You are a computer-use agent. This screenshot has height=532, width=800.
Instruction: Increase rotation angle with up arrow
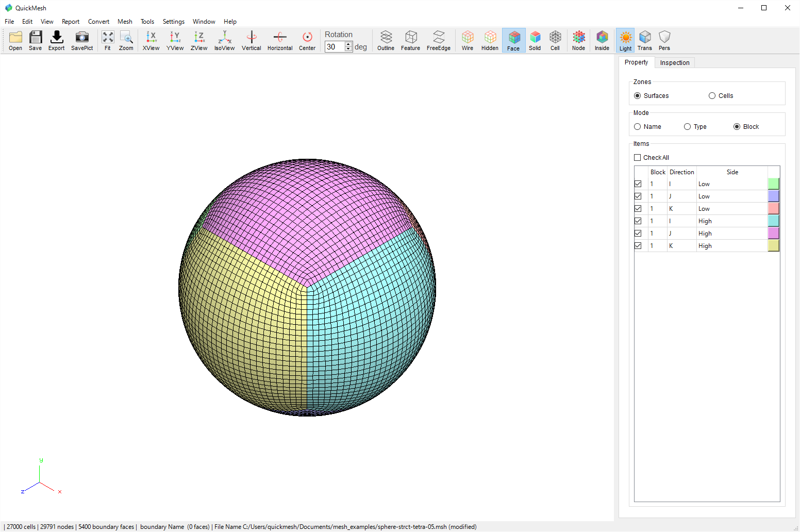point(348,44)
